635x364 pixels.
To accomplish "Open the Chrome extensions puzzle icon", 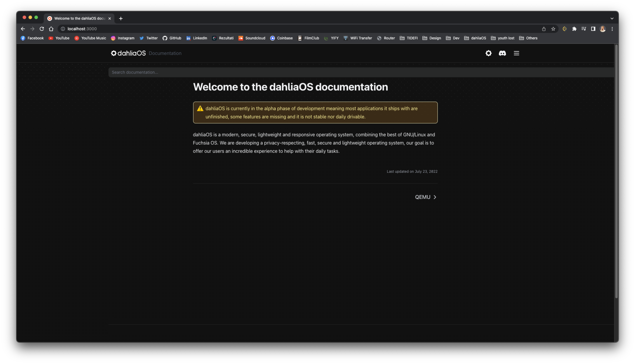I will (x=574, y=29).
